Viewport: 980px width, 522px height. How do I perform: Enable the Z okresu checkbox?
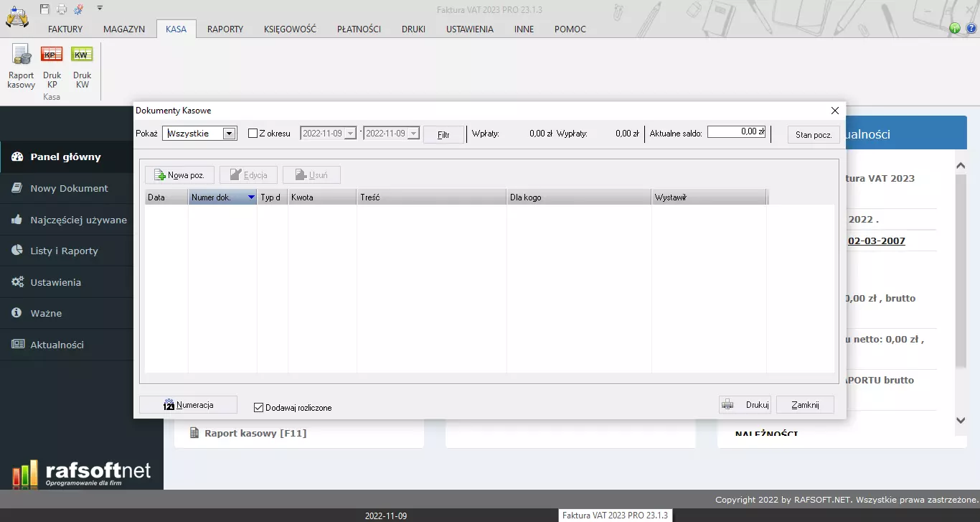tap(253, 134)
